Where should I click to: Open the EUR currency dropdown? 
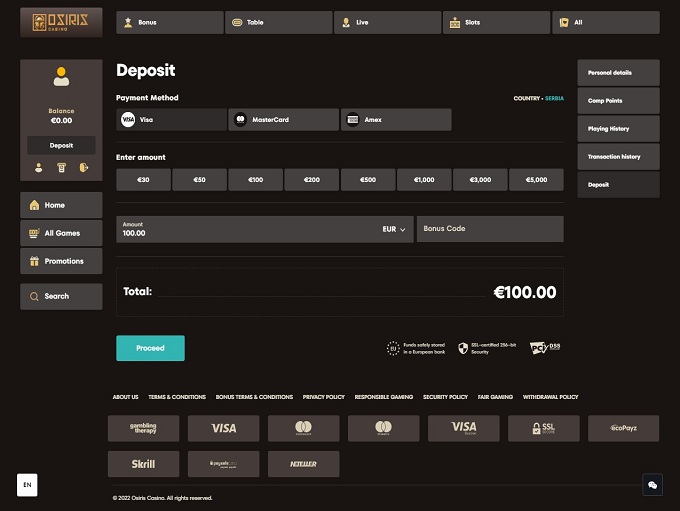(393, 229)
